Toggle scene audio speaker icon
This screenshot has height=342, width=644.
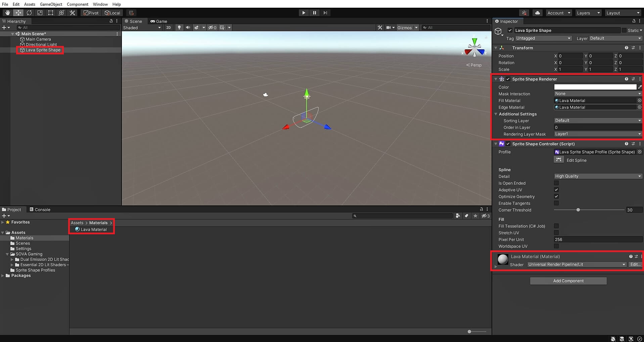[188, 28]
